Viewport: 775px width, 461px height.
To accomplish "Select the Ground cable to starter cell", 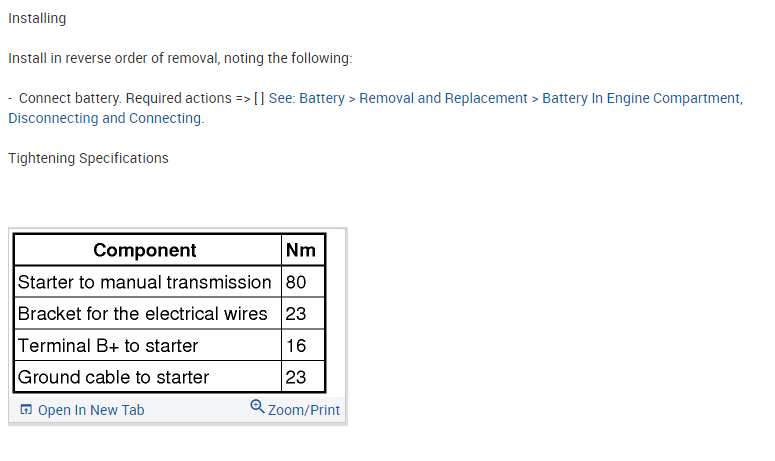I will pos(114,377).
